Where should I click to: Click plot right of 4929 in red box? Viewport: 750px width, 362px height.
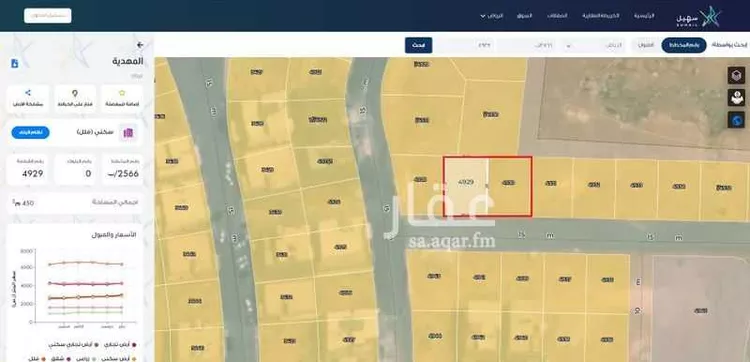[x=509, y=186]
